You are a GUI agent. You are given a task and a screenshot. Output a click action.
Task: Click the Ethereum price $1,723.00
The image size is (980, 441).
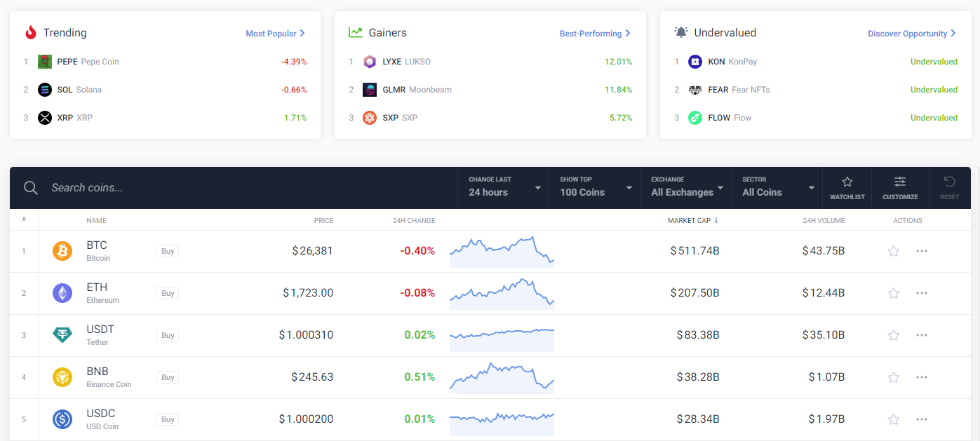click(308, 293)
